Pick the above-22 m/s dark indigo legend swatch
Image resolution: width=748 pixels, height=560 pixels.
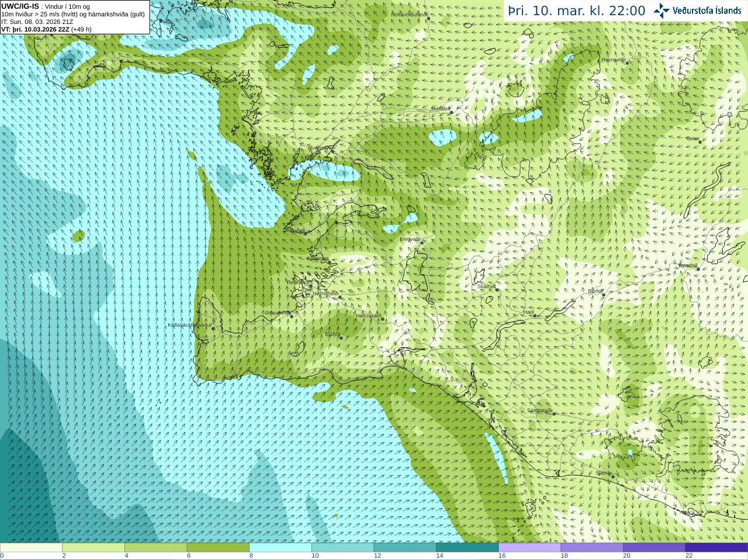(x=716, y=548)
